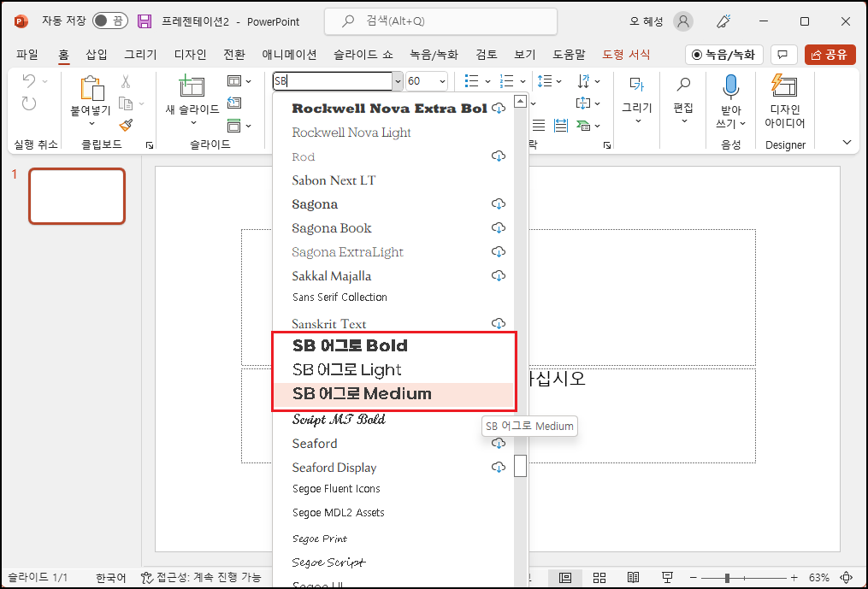Click the 새 슬라이드 icon
This screenshot has width=868, height=589.
[x=192, y=87]
